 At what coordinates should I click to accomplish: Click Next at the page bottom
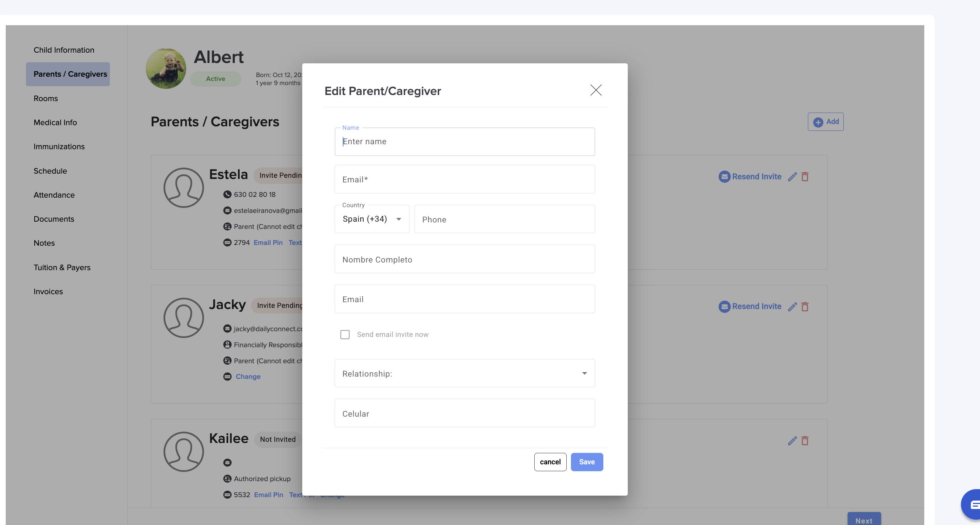864,519
